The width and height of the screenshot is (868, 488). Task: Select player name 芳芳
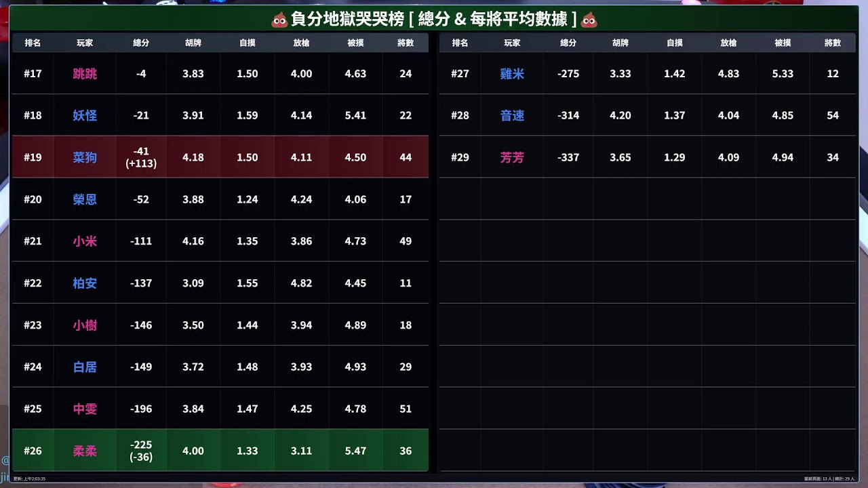click(512, 157)
